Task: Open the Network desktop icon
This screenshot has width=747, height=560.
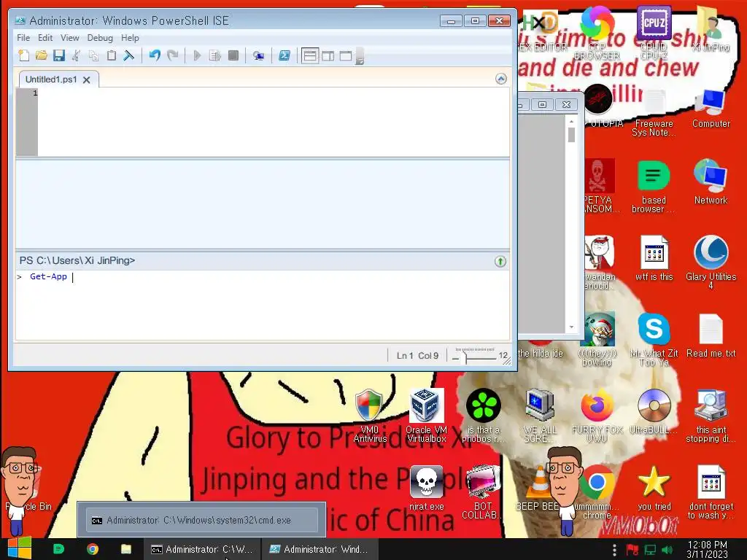Action: [711, 182]
